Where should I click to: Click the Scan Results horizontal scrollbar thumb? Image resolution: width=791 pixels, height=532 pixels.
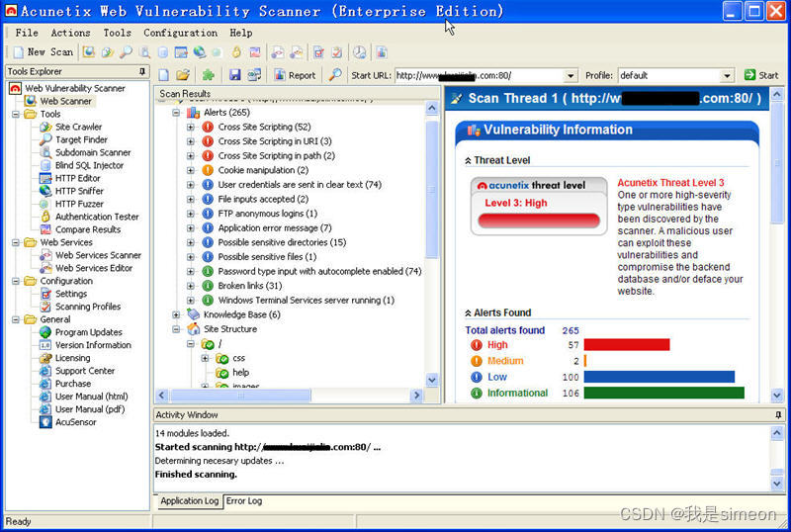coord(240,396)
